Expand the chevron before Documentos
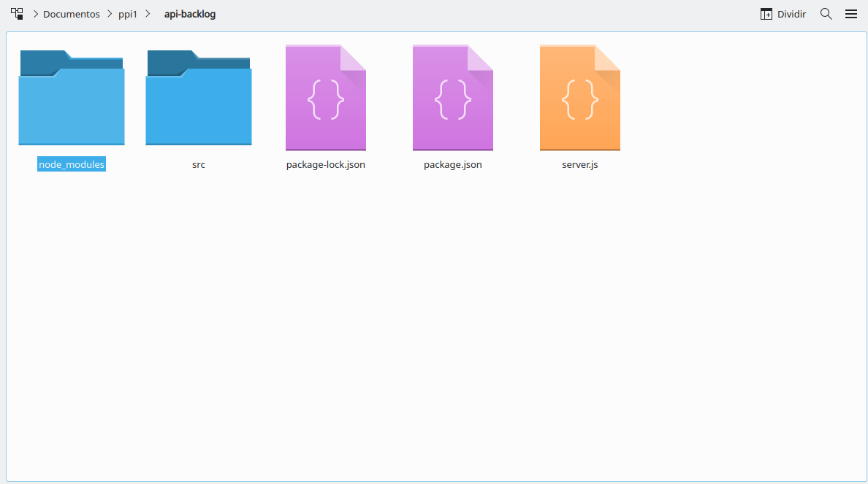Image resolution: width=868 pixels, height=484 pixels. (x=35, y=14)
